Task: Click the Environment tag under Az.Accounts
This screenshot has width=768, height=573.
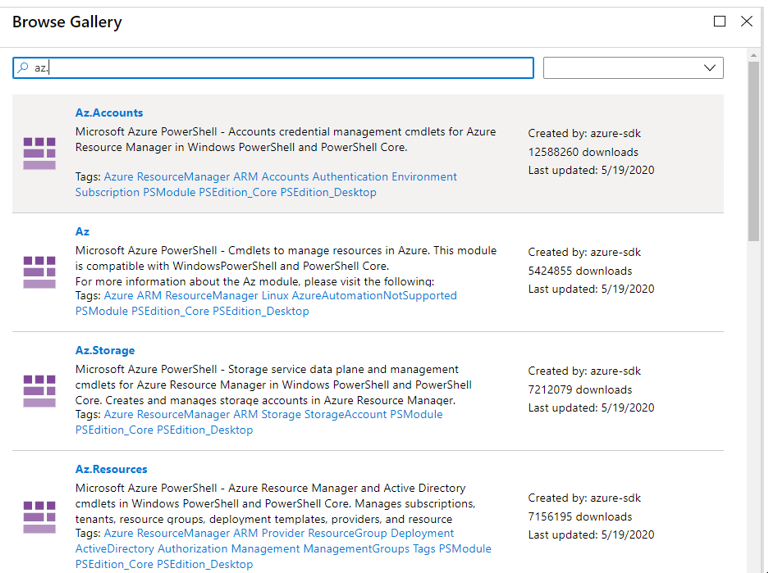Action: 424,176
